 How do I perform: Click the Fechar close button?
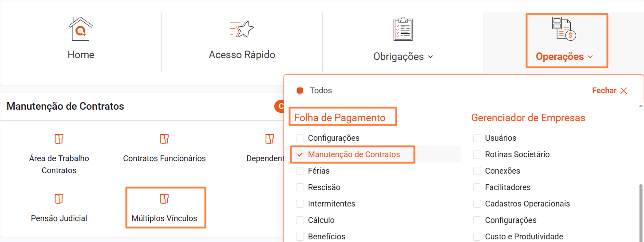[x=610, y=91]
